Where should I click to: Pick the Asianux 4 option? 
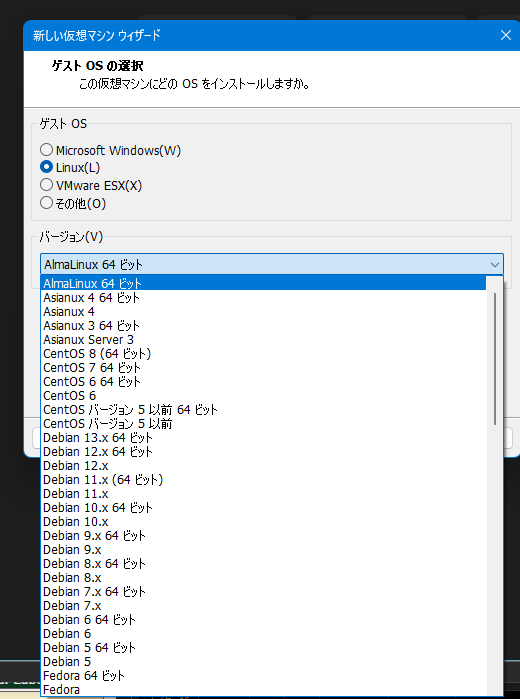point(263,311)
